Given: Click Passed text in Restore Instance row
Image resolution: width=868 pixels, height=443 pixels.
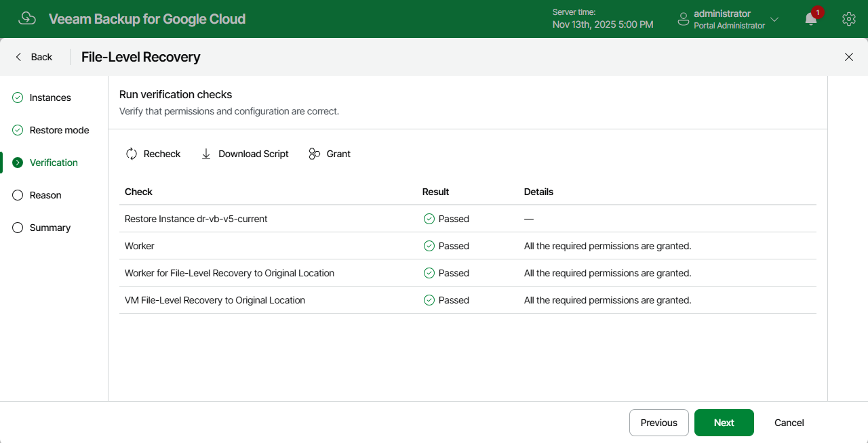Looking at the screenshot, I should pos(454,219).
